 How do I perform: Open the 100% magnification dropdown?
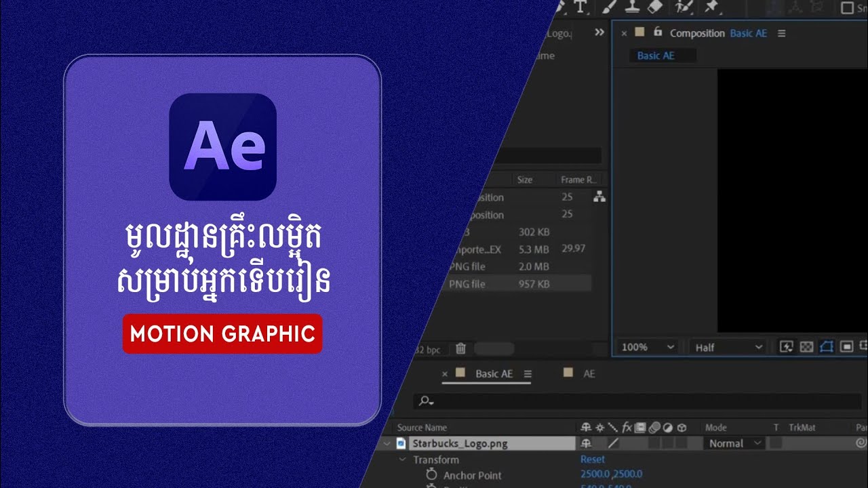point(649,347)
